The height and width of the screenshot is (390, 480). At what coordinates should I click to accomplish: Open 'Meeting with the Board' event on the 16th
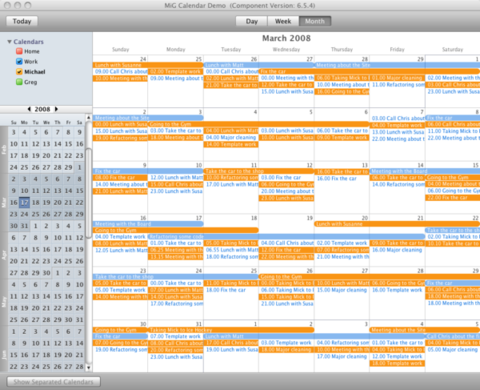pyautogui.click(x=148, y=224)
